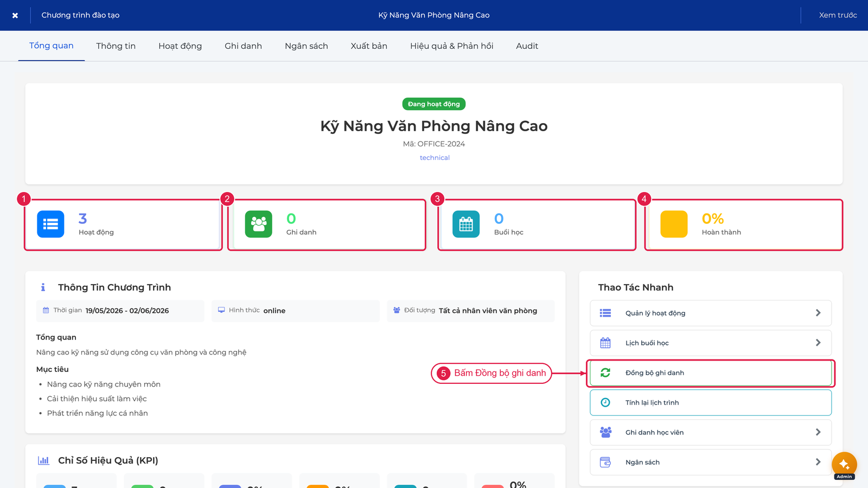Click the green users icon for Ghi danh
868x488 pixels.
pos(259,224)
